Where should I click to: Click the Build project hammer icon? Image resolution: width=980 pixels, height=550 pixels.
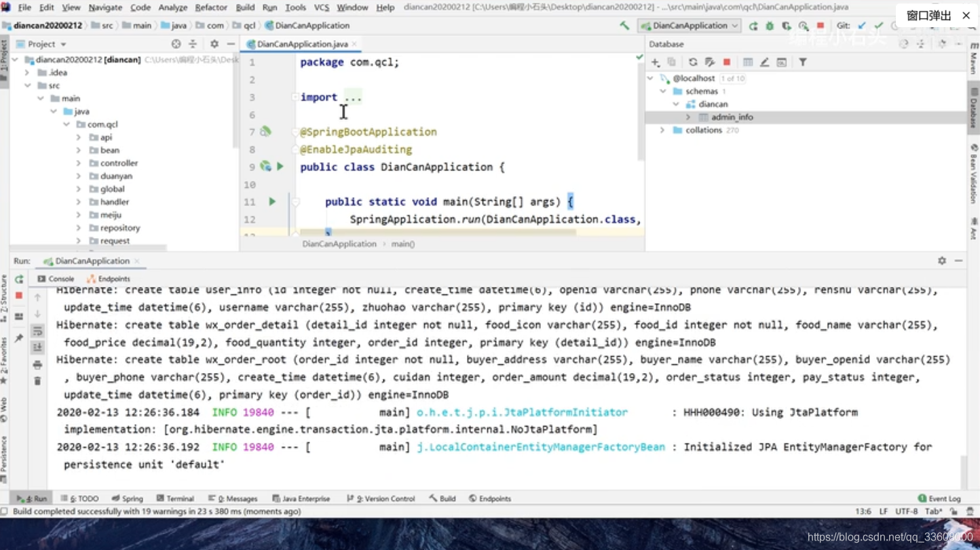[624, 26]
